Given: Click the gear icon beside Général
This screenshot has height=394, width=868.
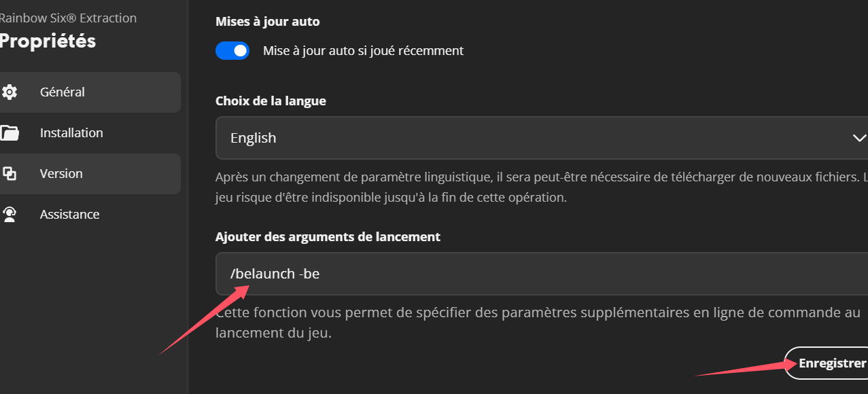Looking at the screenshot, I should (x=10, y=92).
